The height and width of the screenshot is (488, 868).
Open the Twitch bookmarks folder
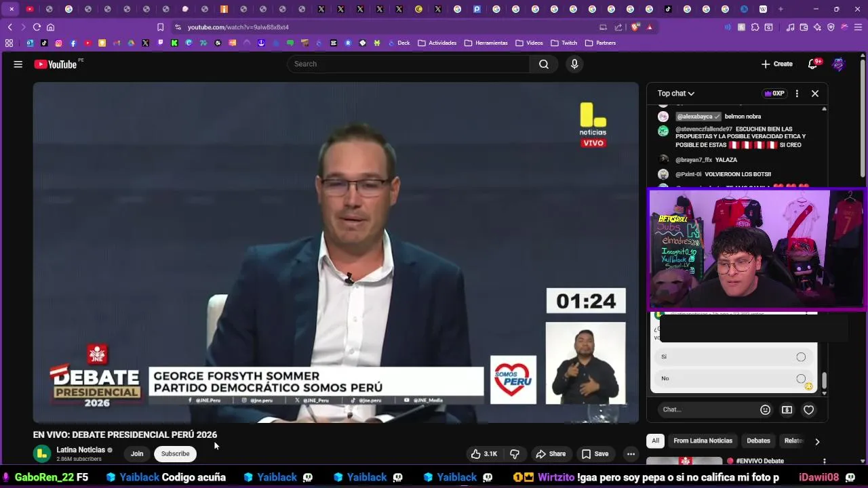[564, 43]
